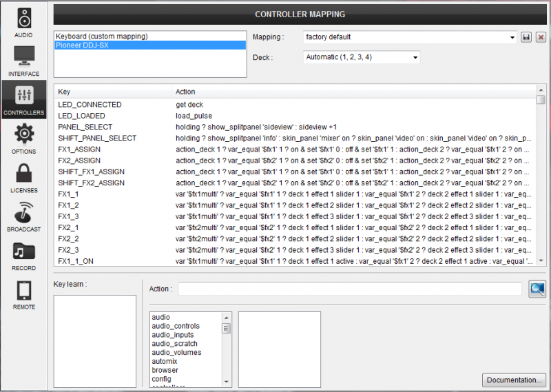Delete the mapping with red X icon
The image size is (551, 392).
pos(541,37)
